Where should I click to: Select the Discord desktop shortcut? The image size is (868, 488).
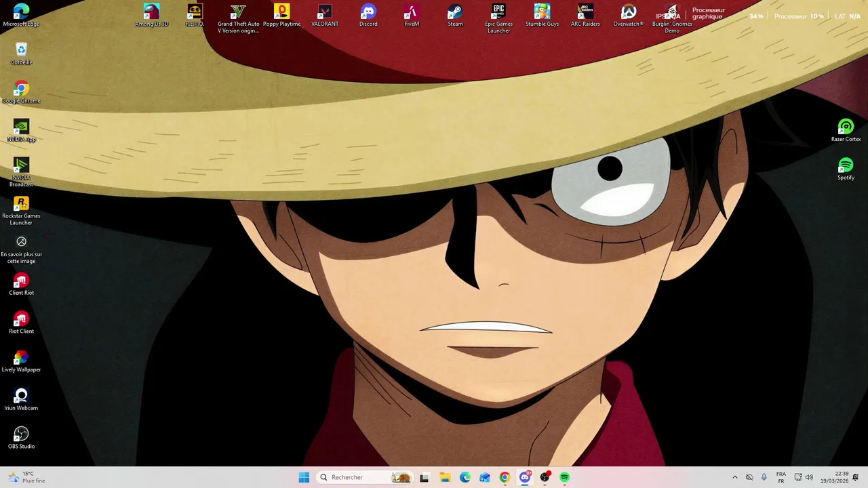click(x=368, y=15)
